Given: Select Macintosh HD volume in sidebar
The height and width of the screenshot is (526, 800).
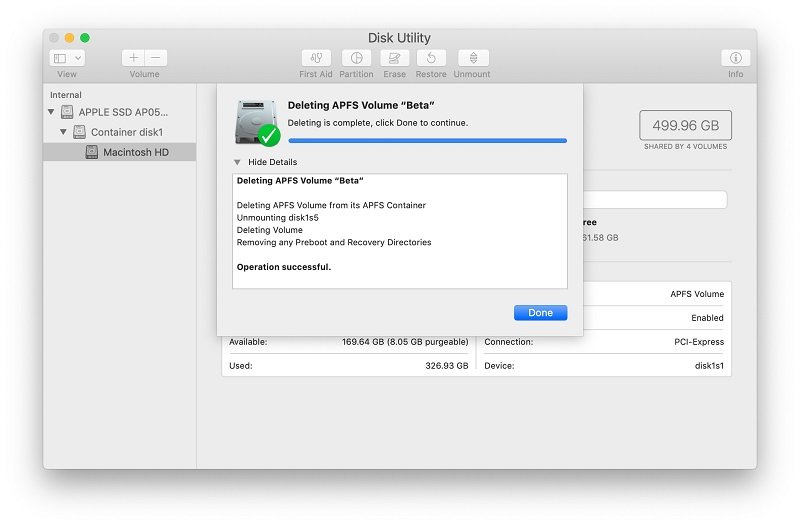Looking at the screenshot, I should point(120,152).
